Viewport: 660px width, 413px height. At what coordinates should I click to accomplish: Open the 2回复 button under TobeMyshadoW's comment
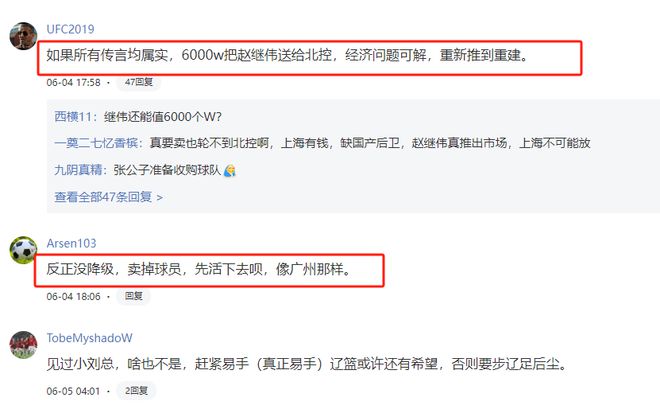click(136, 391)
